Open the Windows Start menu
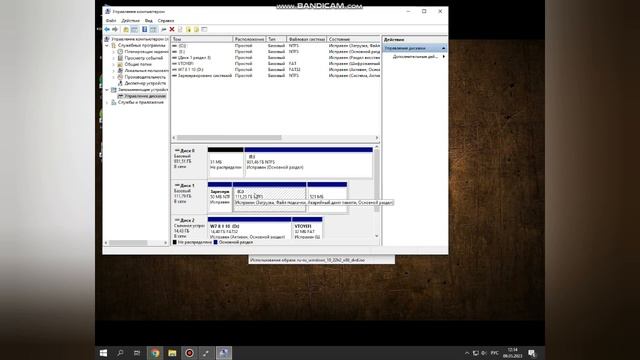Image resolution: width=640 pixels, height=360 pixels. [x=103, y=353]
